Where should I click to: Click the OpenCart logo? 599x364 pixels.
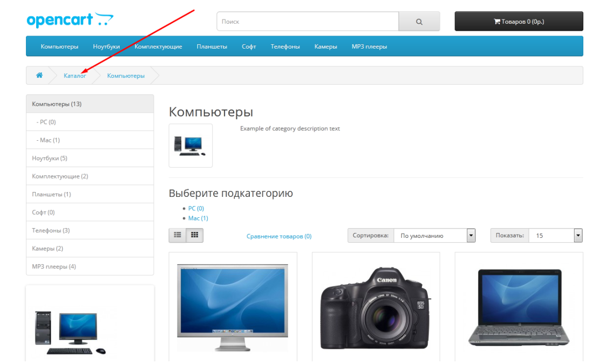(70, 20)
